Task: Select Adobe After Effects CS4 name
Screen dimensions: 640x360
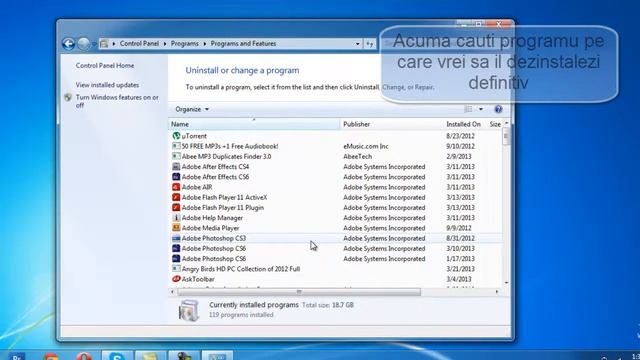Action: [216, 167]
